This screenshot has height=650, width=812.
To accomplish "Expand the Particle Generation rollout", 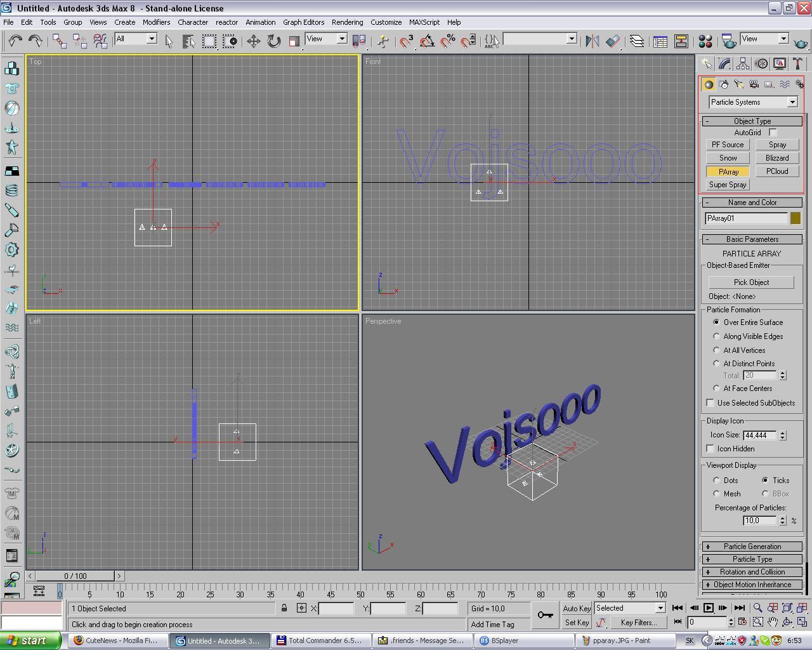I will [752, 547].
